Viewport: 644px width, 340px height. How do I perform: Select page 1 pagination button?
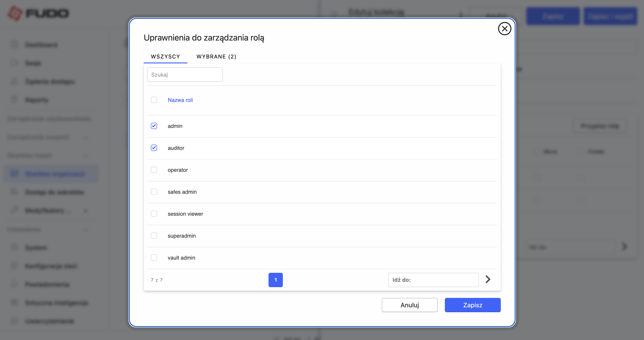(x=275, y=280)
